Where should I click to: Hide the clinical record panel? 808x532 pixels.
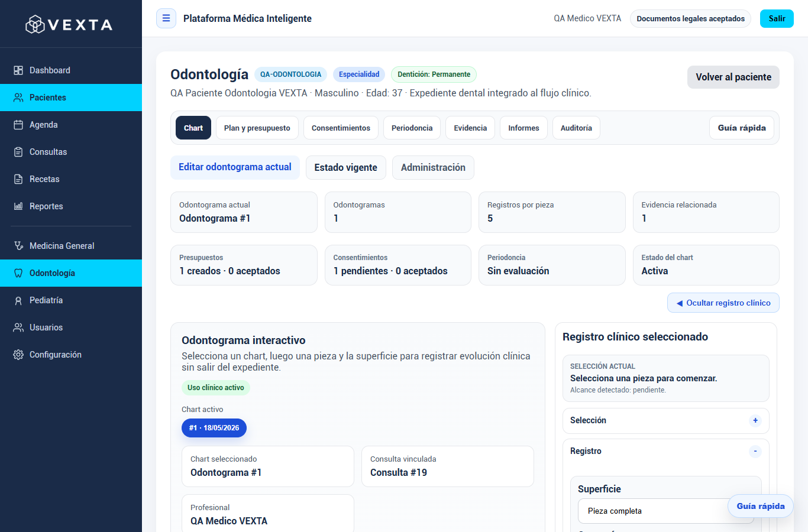(723, 303)
